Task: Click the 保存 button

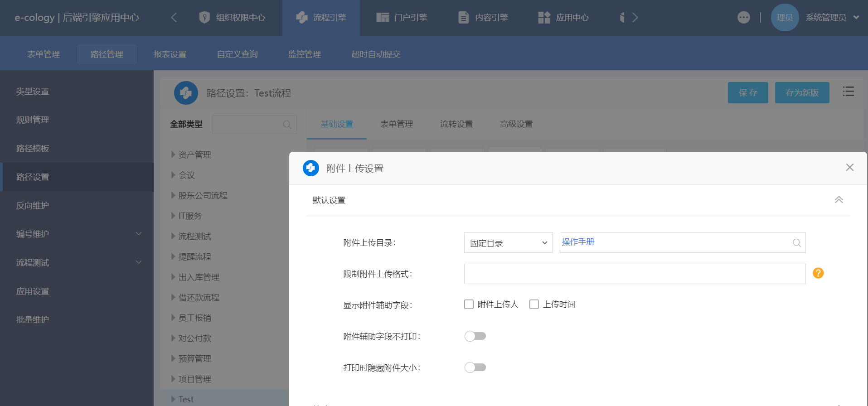Action: [x=748, y=92]
